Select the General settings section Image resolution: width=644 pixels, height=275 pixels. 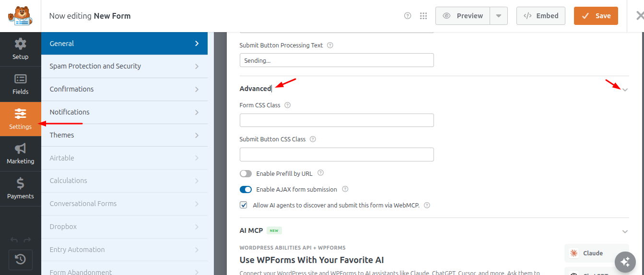pyautogui.click(x=124, y=44)
